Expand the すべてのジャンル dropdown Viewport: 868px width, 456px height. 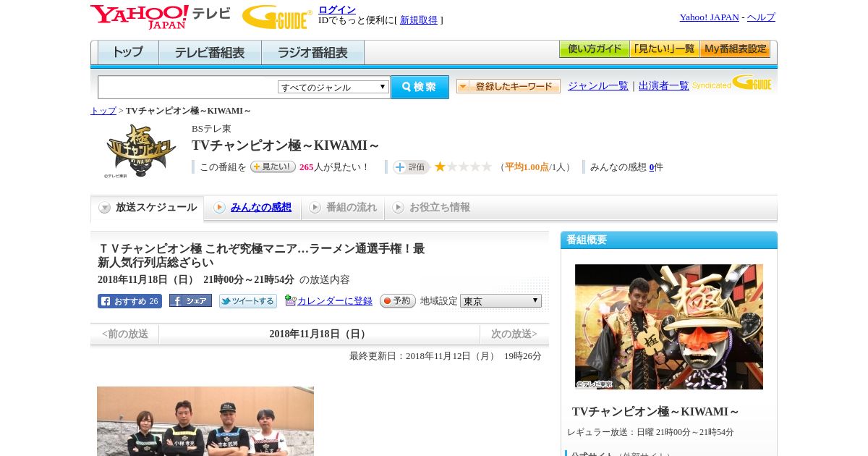click(x=333, y=87)
